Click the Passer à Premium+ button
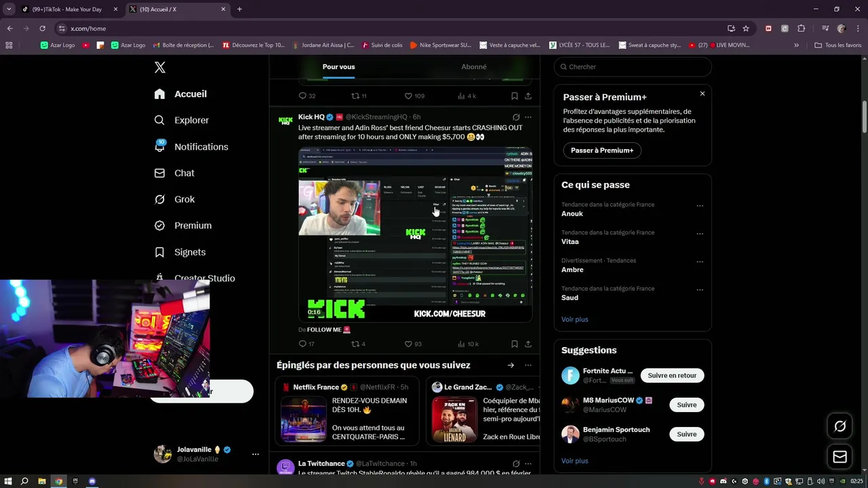Screen dimensions: 868x488 click(x=602, y=150)
